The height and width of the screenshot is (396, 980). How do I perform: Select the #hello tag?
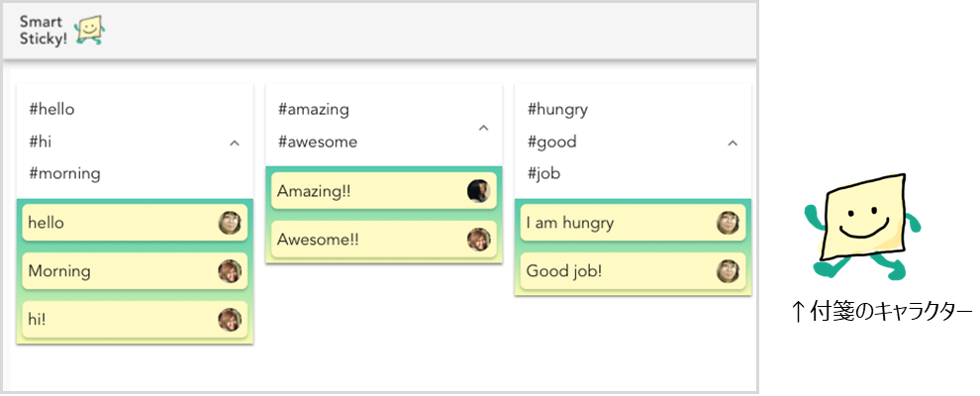(x=51, y=110)
